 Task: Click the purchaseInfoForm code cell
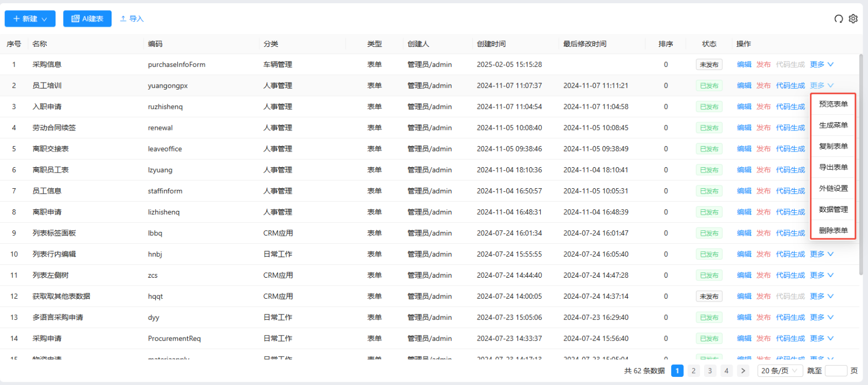pyautogui.click(x=176, y=65)
